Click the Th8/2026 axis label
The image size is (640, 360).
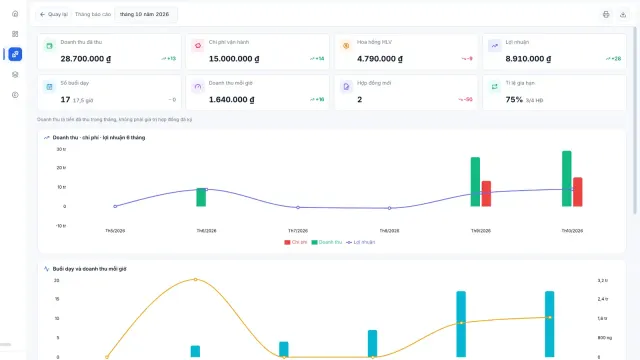(389, 231)
